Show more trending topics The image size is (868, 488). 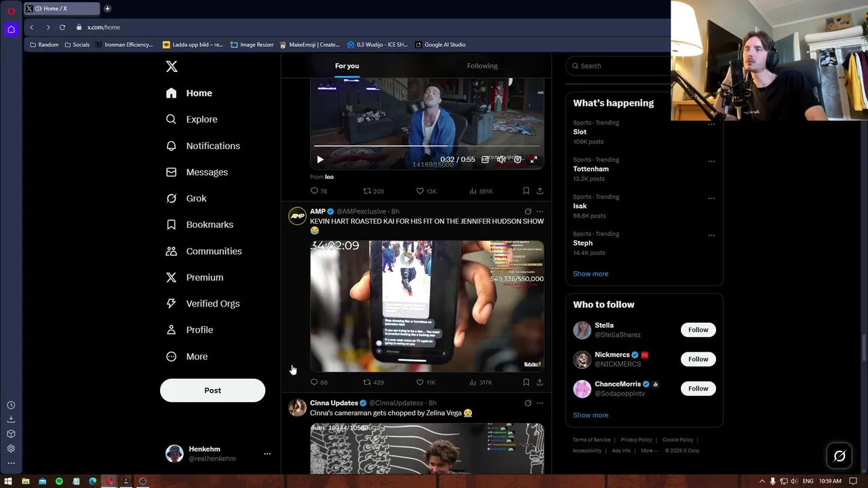click(591, 274)
